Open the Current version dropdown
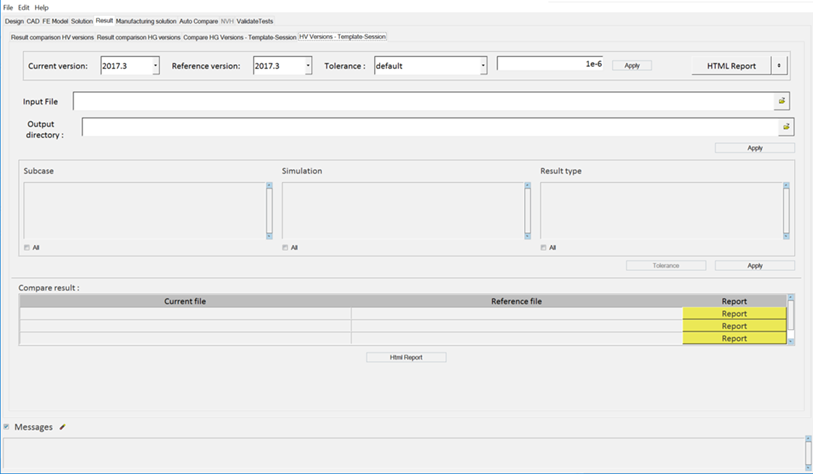Screen dimensions: 813x474 (155, 66)
